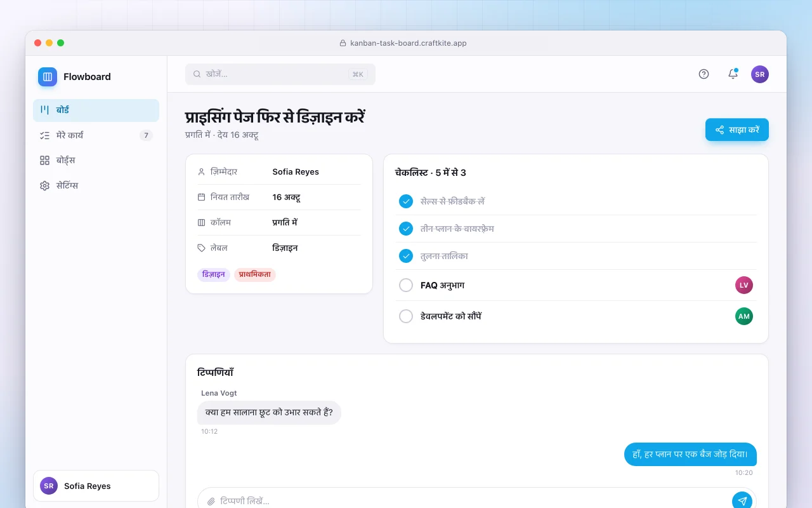The image size is (812, 508).
Task: Click the label value डिज़ाइन
Action: (285, 248)
